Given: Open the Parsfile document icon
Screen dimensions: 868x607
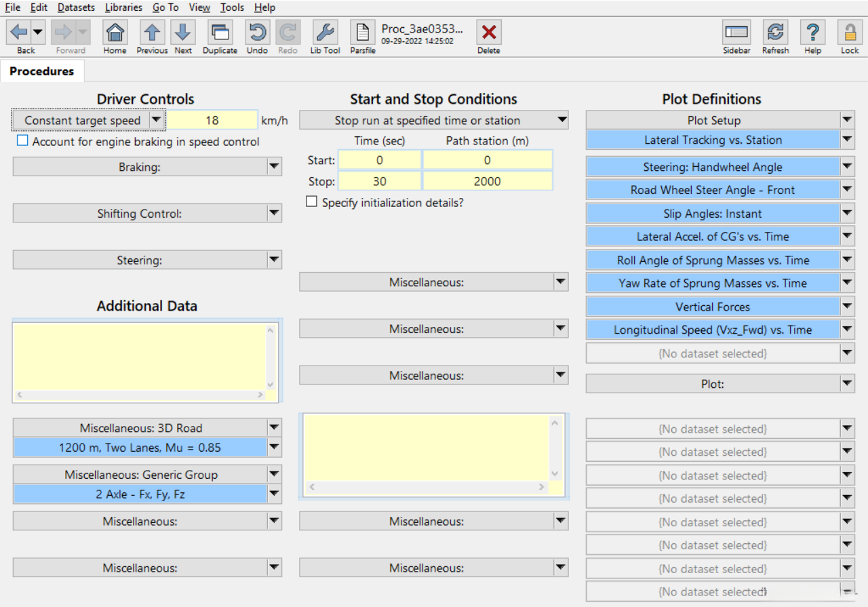Looking at the screenshot, I should 363,33.
